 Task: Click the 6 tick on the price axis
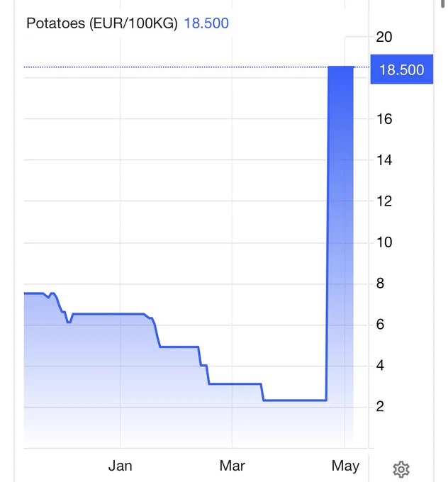(381, 325)
